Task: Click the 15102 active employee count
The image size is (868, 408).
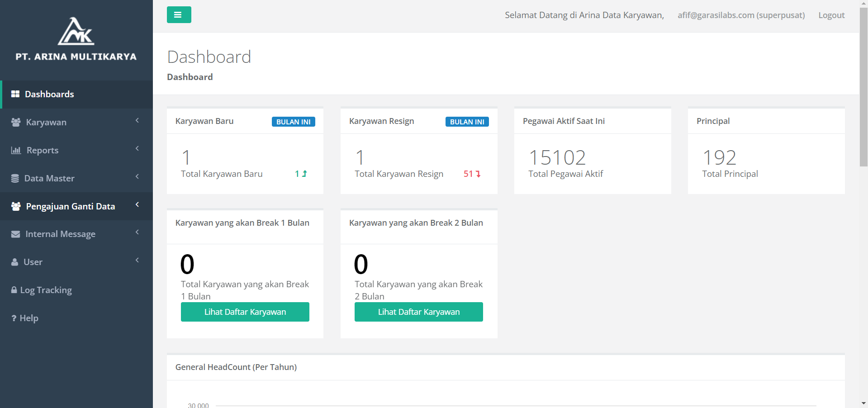Action: click(557, 157)
